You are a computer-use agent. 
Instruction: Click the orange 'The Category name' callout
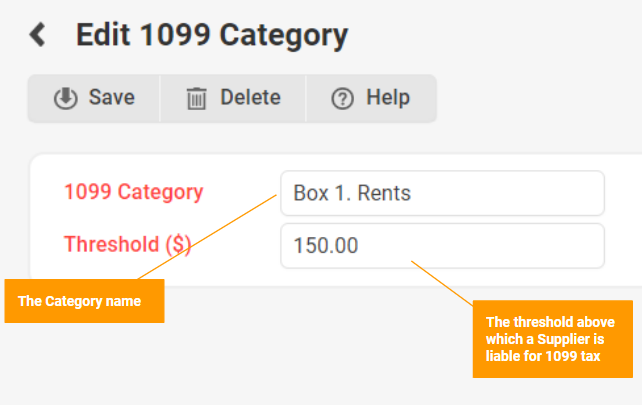point(84,301)
